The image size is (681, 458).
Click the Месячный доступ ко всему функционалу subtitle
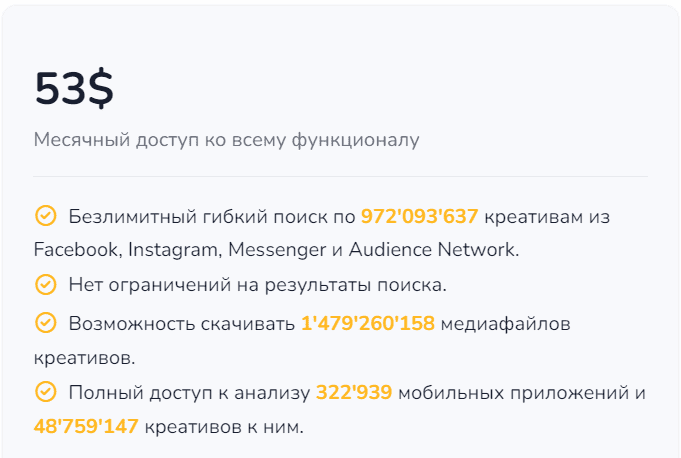pos(227,140)
